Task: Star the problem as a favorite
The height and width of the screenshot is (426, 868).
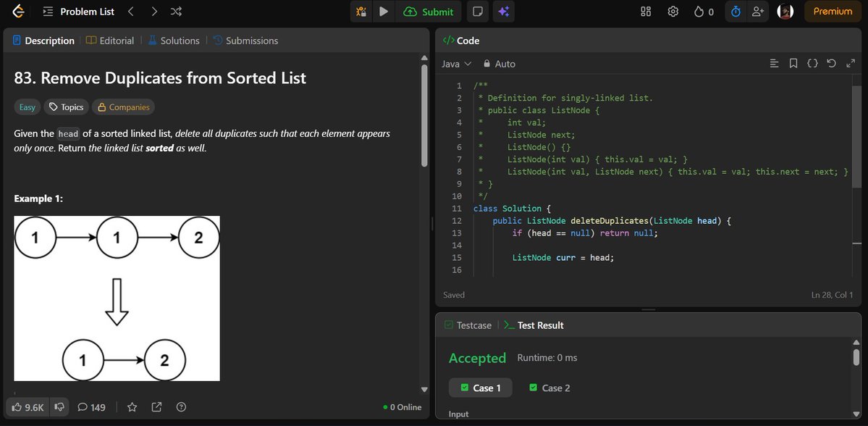Action: 132,407
